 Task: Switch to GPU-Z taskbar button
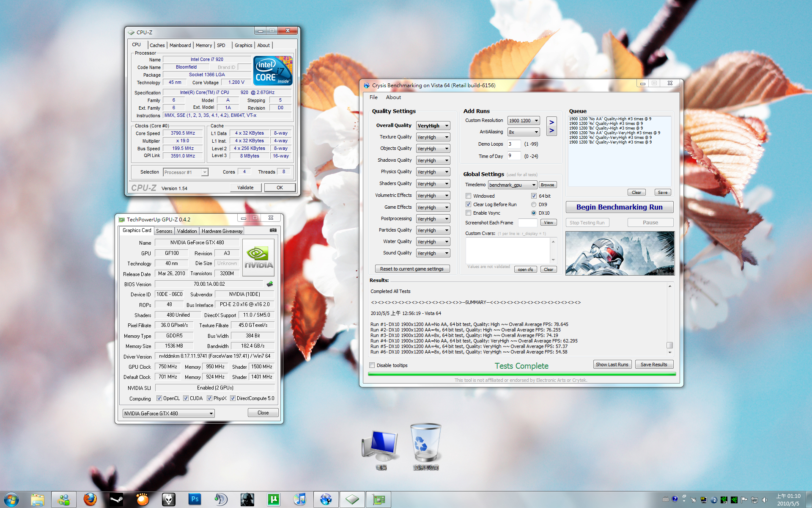379,500
